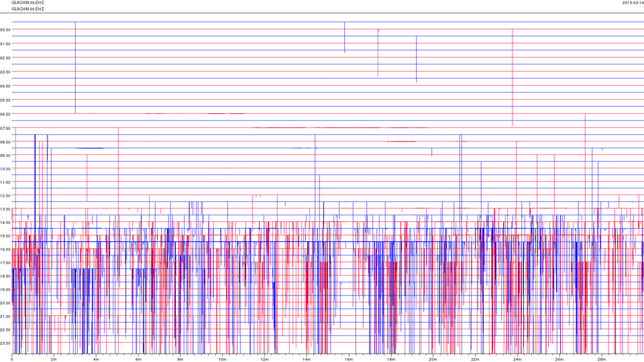Screen dimensions: 644x362
Task: Select the 00:30 time row label
Action: point(5,29)
